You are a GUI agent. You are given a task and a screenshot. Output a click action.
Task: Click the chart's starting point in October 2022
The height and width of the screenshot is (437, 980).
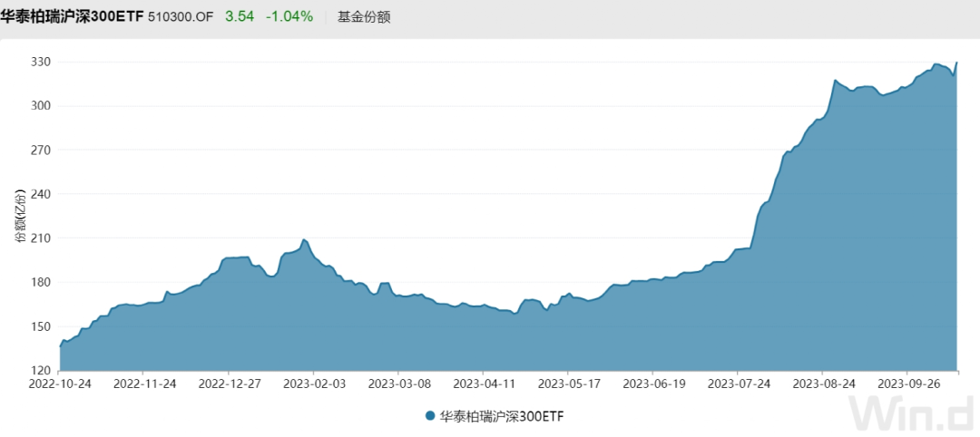point(60,346)
